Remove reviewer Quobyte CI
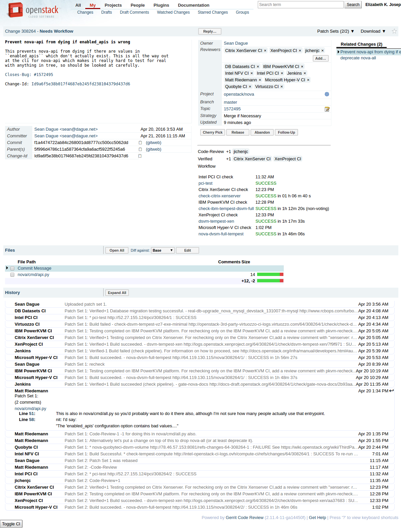The height and width of the screenshot is (532, 401). (250, 87)
